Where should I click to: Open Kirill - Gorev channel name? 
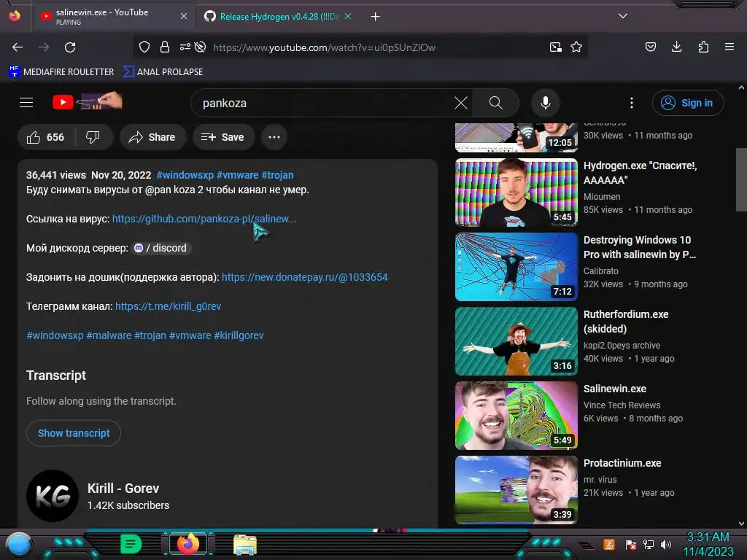point(123,488)
